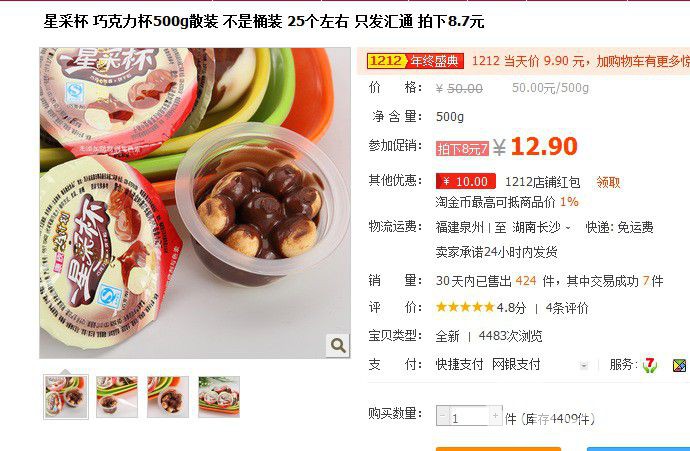Decrease quantity with the minus stepper
Viewport: 690px width, 451px height.
442,416
